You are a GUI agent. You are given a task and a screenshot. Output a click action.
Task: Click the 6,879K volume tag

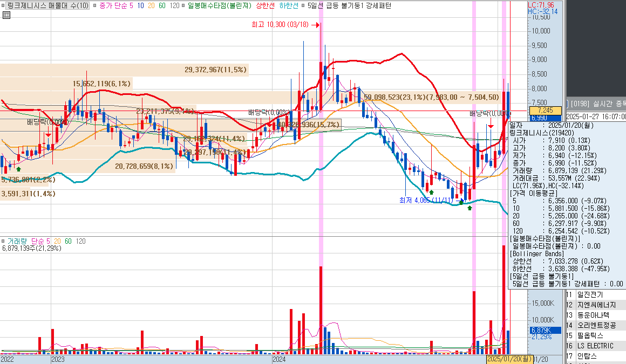coord(546,330)
